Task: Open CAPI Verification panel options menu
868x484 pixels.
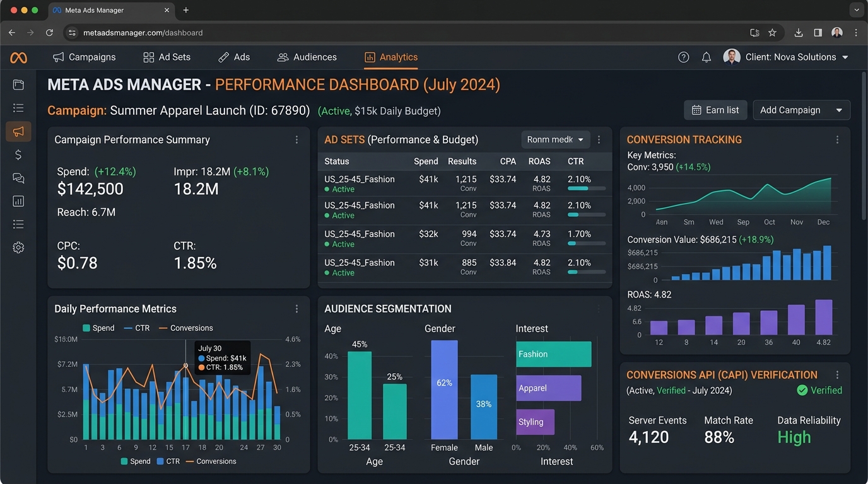Action: (837, 375)
